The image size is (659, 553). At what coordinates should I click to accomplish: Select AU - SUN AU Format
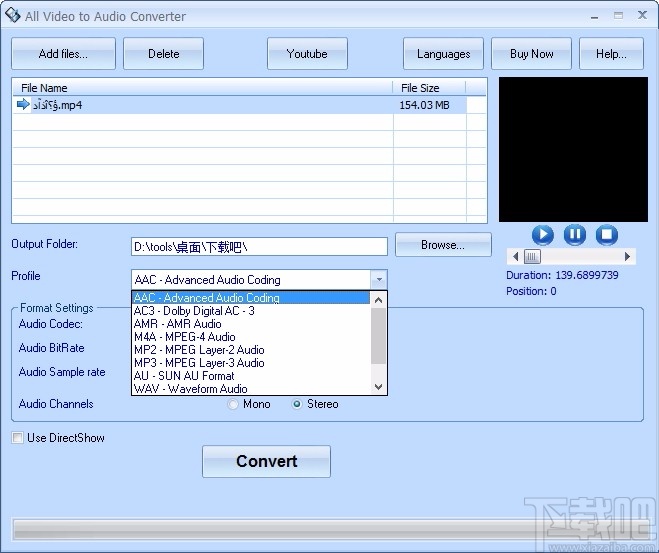(x=251, y=376)
